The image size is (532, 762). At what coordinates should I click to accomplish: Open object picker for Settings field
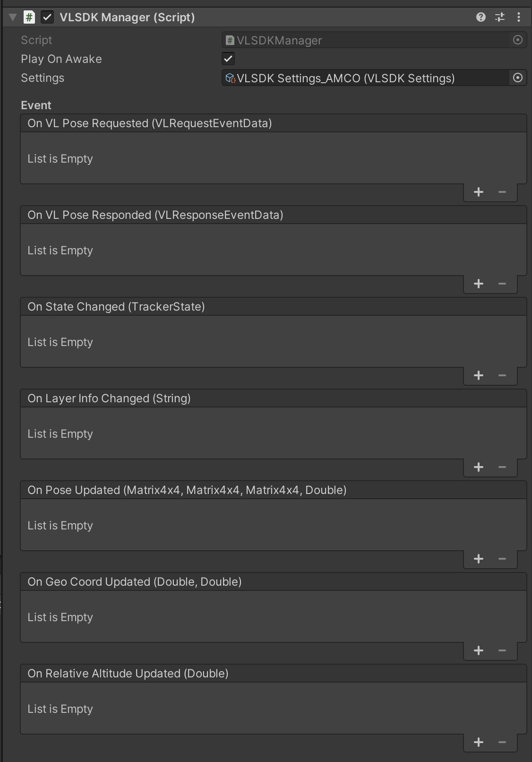[518, 78]
